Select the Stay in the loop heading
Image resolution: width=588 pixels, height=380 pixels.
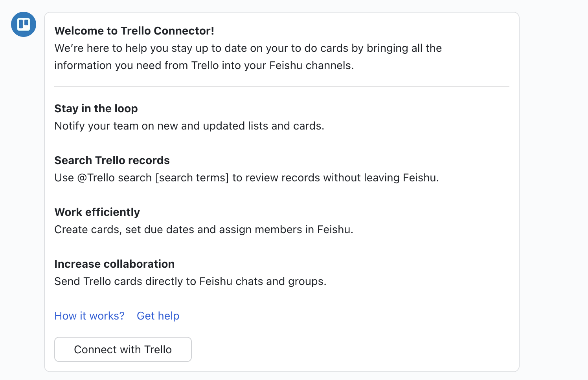pos(96,108)
